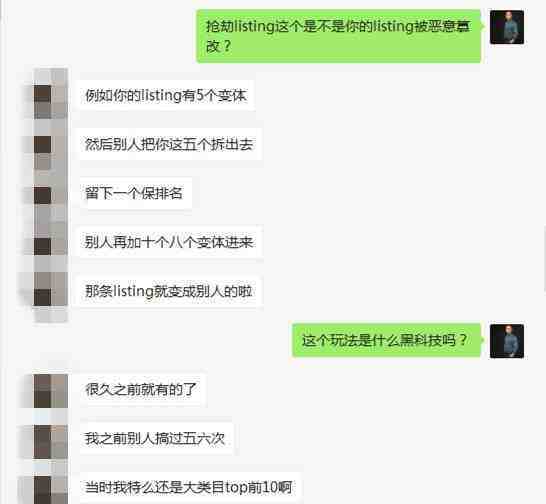546x504 pixels.
Task: Open blurred avatar next to 例如你的listing message
Action: [51, 95]
